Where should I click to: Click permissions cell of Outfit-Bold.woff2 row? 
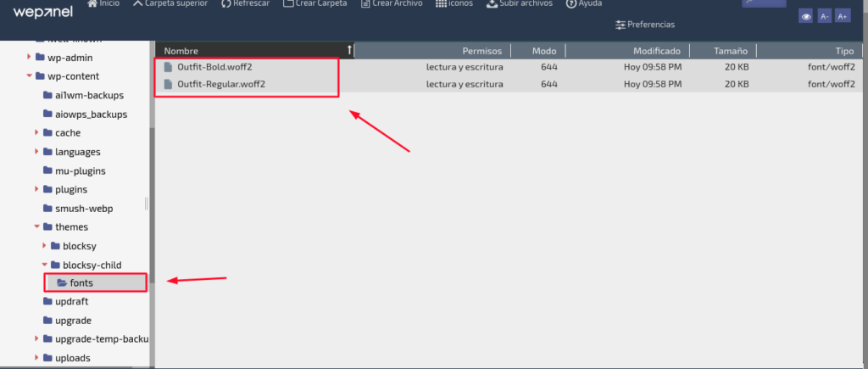coord(465,68)
